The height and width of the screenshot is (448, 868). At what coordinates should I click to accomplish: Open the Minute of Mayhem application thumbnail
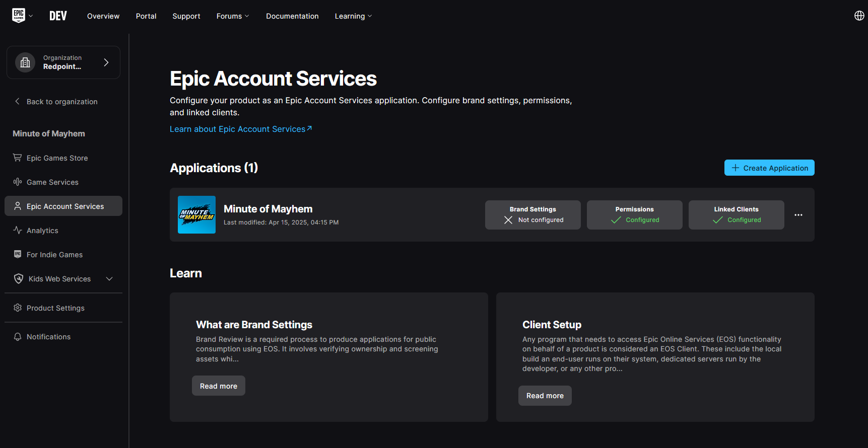pyautogui.click(x=196, y=214)
